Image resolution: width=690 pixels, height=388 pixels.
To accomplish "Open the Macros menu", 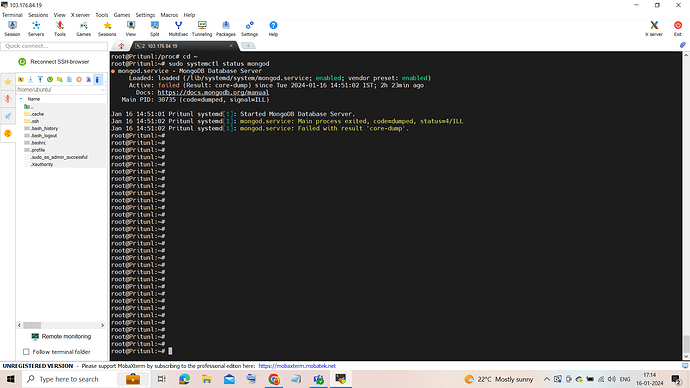I will tap(169, 15).
